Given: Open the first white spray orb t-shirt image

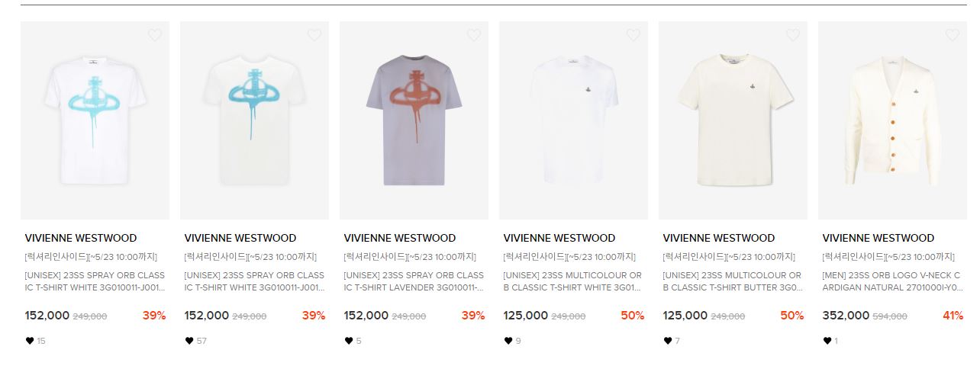Looking at the screenshot, I should point(95,120).
